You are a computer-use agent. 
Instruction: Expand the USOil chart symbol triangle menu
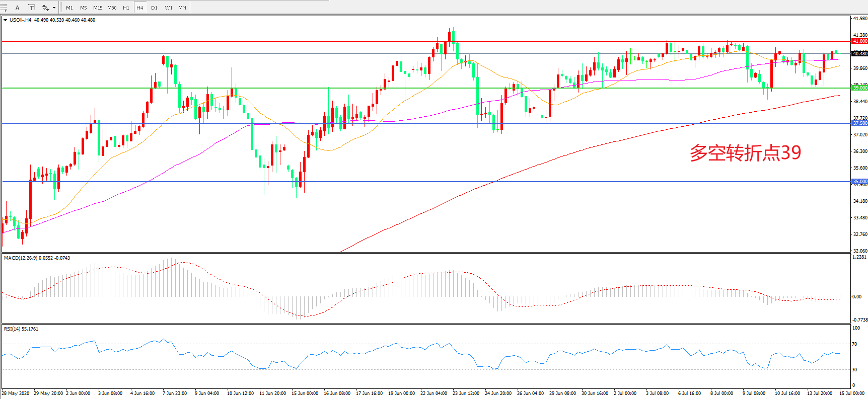[x=5, y=20]
